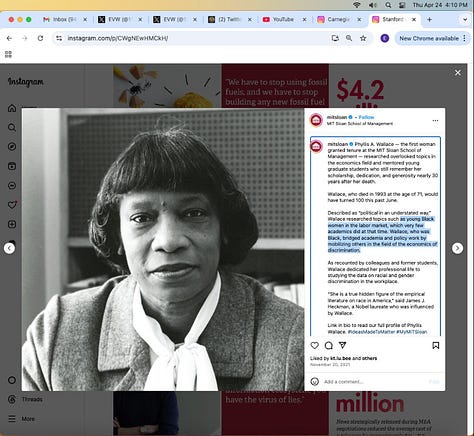Click install app icon in address bar

[335, 38]
